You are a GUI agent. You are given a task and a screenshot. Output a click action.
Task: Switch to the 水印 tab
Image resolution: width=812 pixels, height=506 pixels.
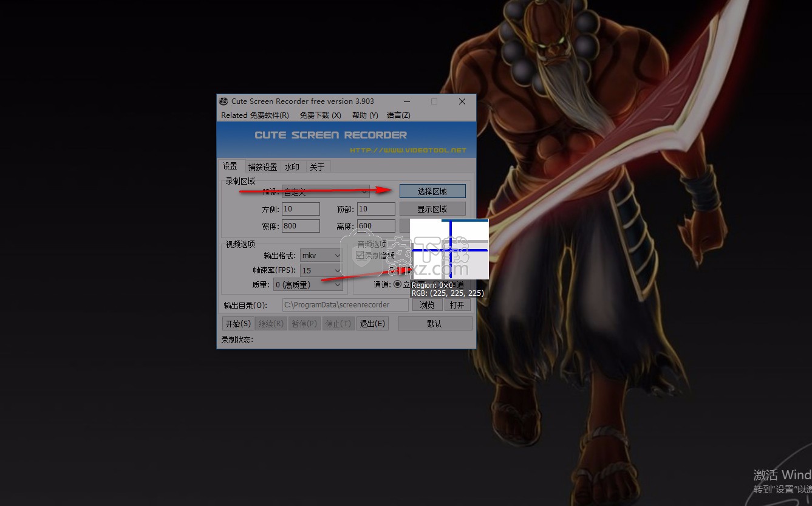(x=292, y=167)
